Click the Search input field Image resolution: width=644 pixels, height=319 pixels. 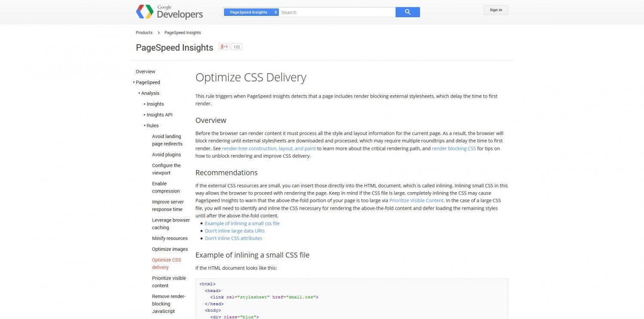(x=337, y=12)
